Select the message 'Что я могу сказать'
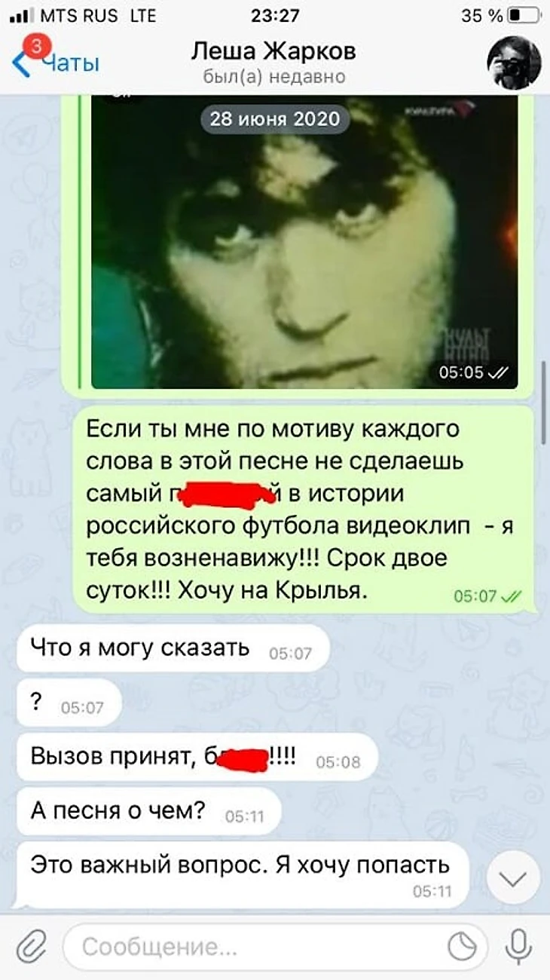The width and height of the screenshot is (550, 980). (173, 647)
